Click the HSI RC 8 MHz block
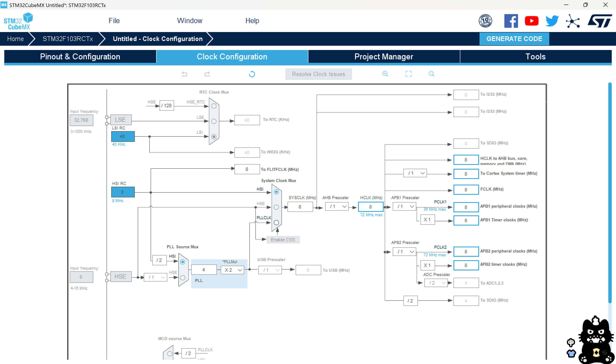This screenshot has height=364, width=616. [x=123, y=192]
